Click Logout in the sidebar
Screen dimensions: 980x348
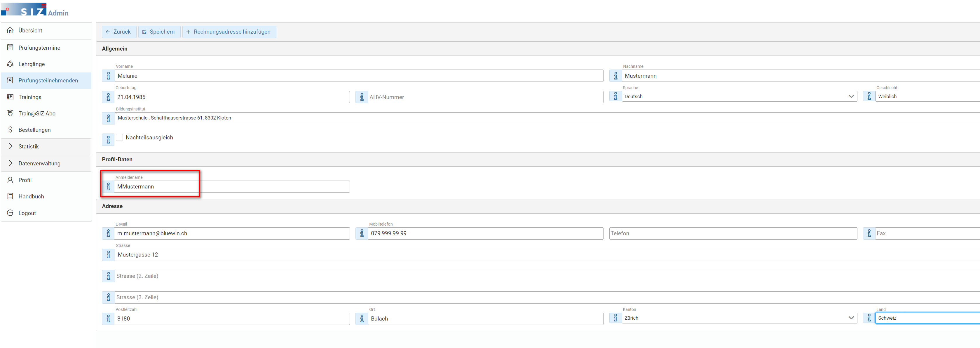(46, 213)
